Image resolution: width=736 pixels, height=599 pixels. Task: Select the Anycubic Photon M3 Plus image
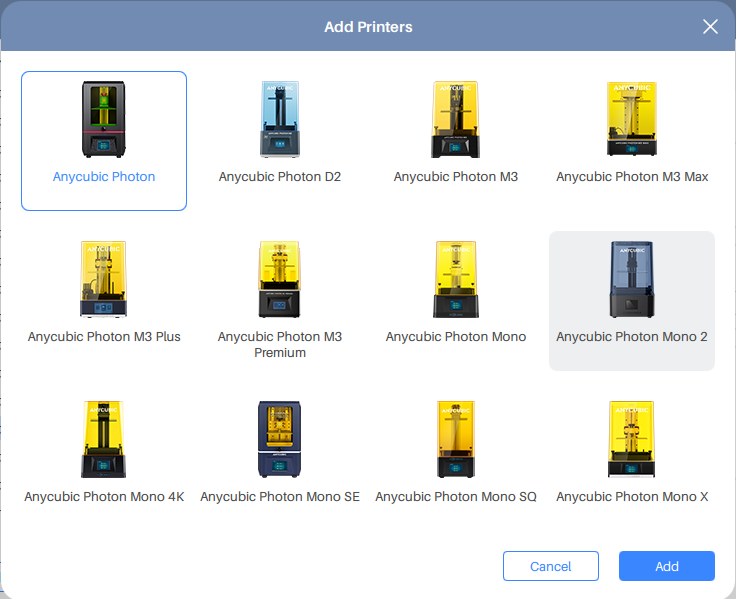(x=104, y=279)
